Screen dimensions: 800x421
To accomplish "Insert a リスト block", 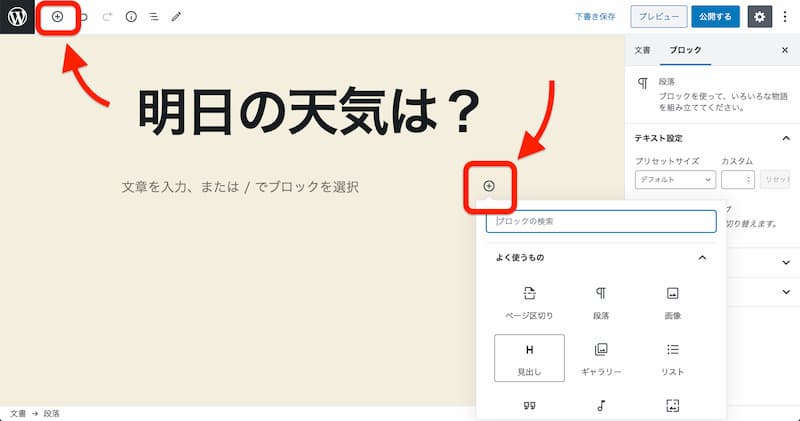I will pyautogui.click(x=672, y=358).
